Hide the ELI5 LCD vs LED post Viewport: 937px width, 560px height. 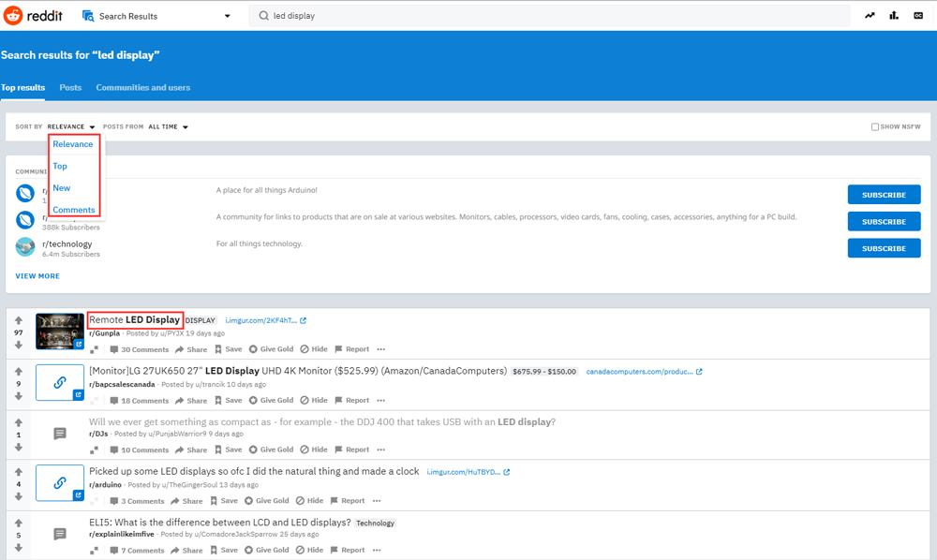pyautogui.click(x=309, y=550)
